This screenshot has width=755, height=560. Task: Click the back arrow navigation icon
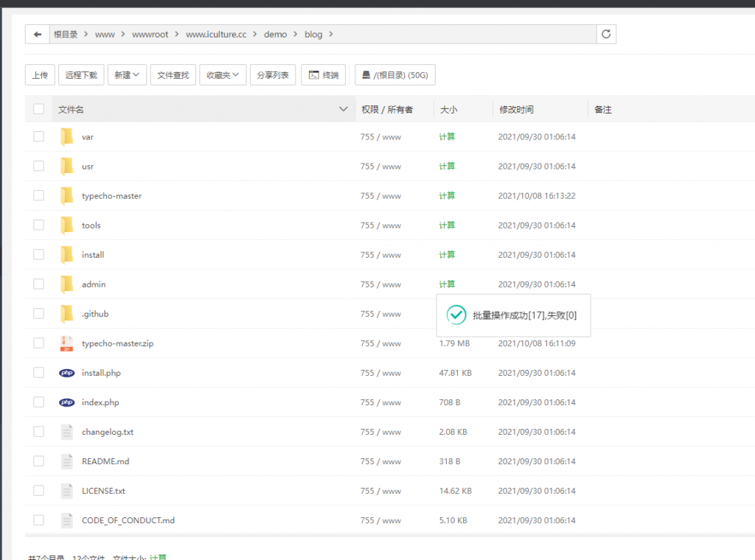tap(37, 35)
